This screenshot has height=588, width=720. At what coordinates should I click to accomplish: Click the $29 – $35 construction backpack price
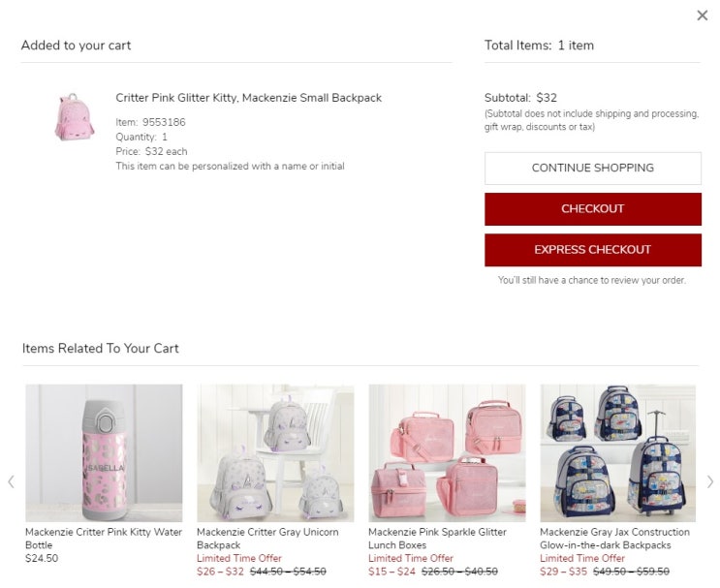coord(563,573)
